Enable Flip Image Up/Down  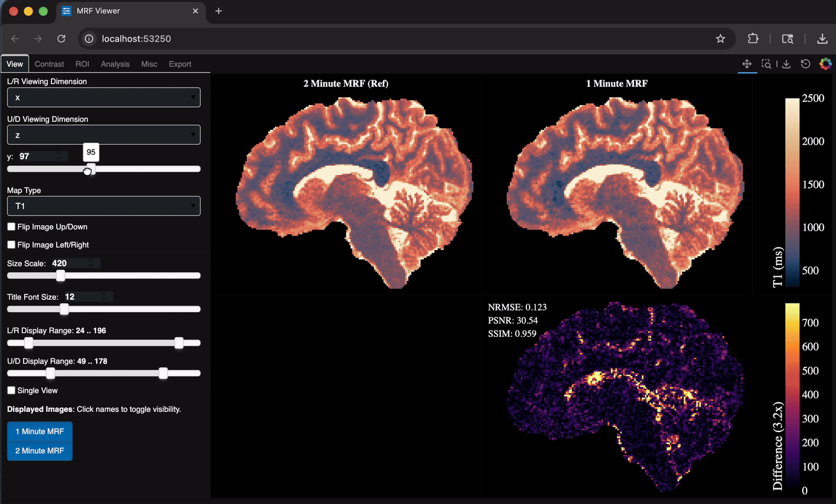[10, 227]
